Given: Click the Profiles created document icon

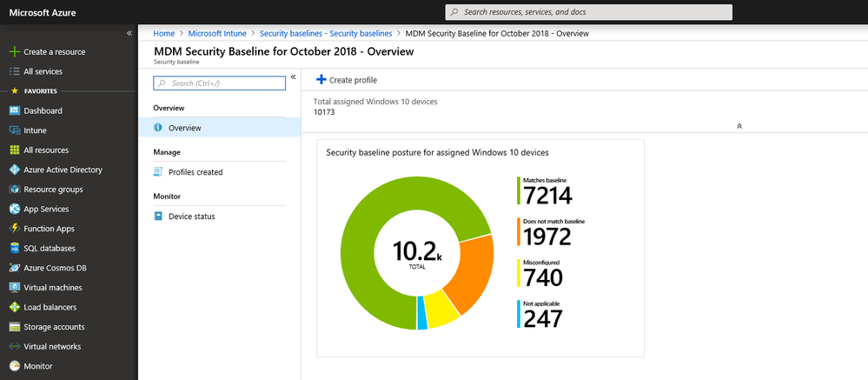Looking at the screenshot, I should 158,171.
